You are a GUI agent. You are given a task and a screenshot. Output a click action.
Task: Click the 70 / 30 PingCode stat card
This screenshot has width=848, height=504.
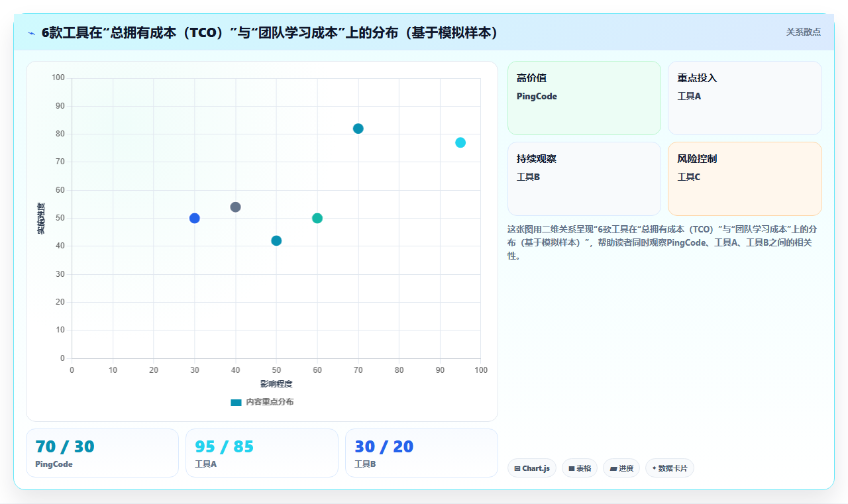[102, 453]
